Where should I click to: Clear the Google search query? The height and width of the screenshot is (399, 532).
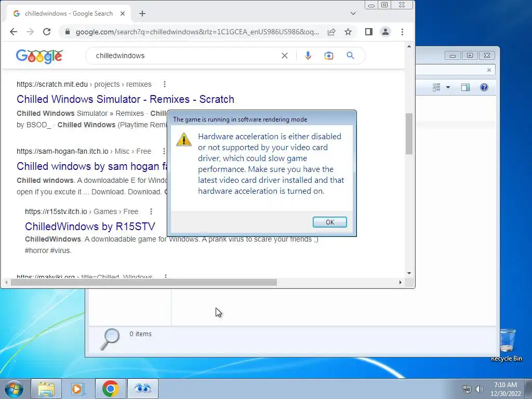(x=285, y=56)
